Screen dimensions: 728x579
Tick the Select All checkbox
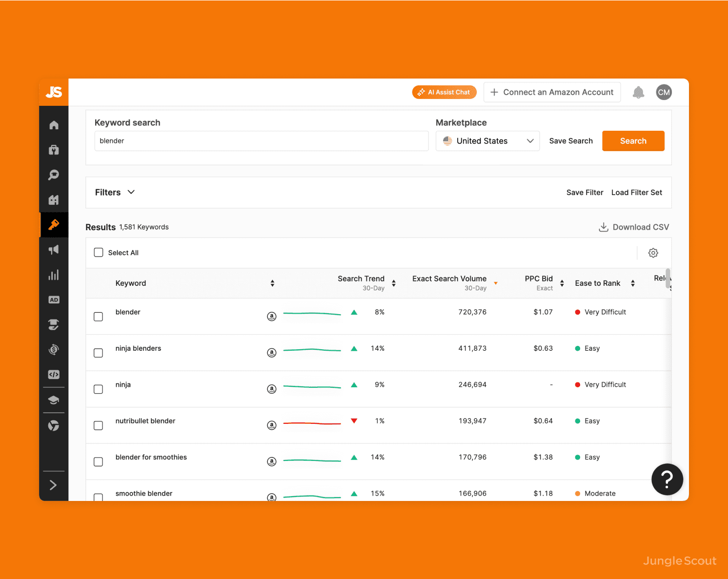click(99, 252)
